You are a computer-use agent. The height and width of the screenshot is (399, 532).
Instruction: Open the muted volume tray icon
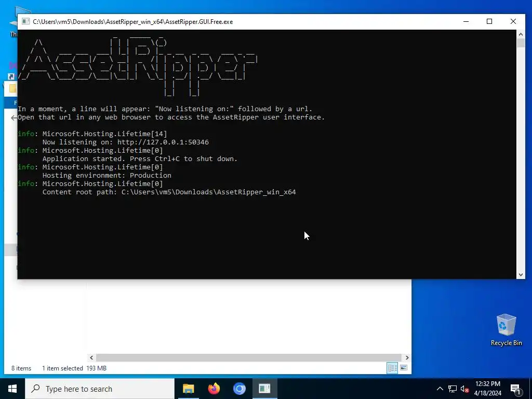click(x=464, y=389)
